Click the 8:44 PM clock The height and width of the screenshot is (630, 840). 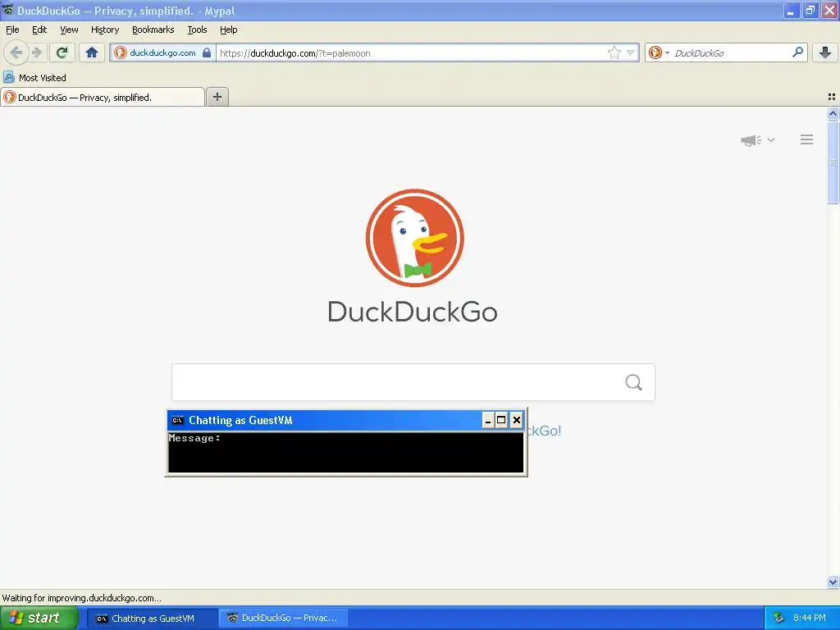point(810,619)
